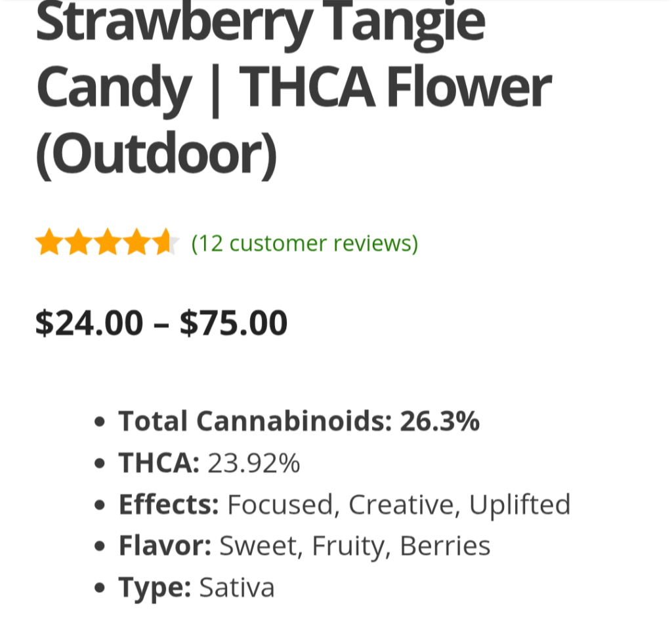Click the word "Sativa"
The image size is (672, 640).
(x=237, y=588)
